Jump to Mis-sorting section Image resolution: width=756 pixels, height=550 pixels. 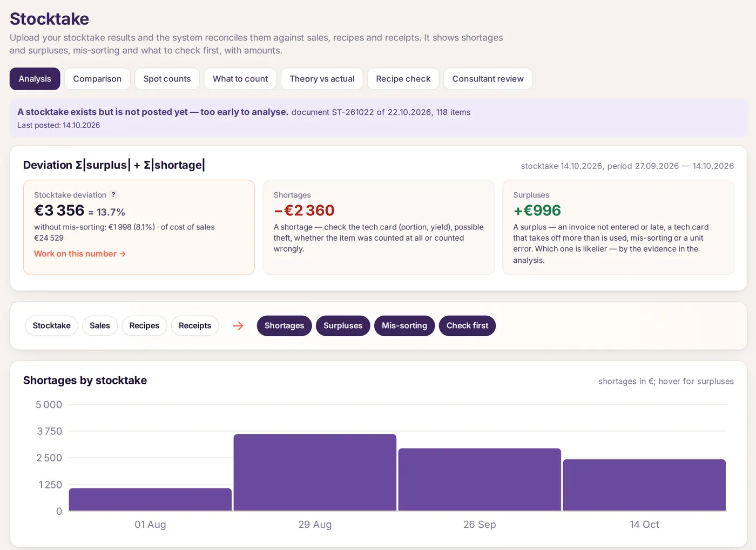point(404,326)
